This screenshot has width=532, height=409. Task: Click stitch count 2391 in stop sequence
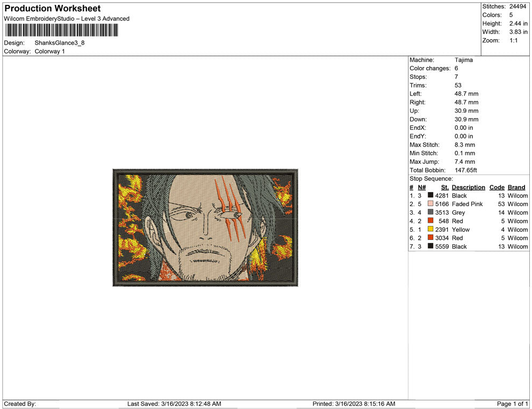tap(442, 229)
